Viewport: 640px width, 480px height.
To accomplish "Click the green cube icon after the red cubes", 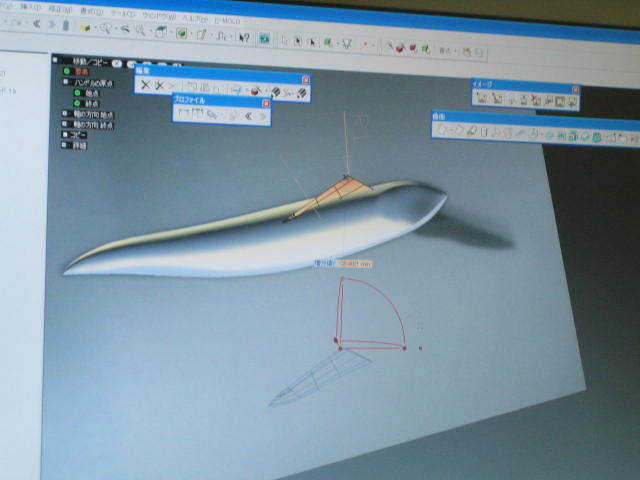I will click(425, 49).
